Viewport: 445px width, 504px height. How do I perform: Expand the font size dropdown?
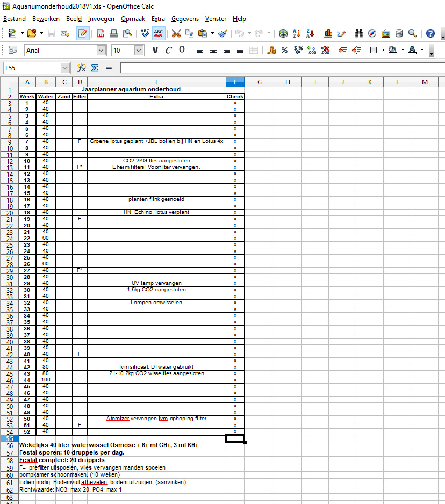(x=139, y=51)
